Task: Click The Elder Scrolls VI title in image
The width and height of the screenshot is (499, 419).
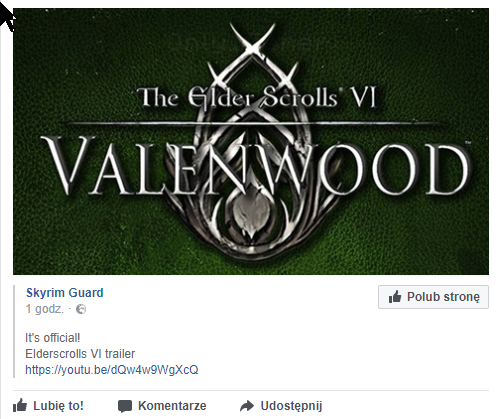Action: (257, 97)
